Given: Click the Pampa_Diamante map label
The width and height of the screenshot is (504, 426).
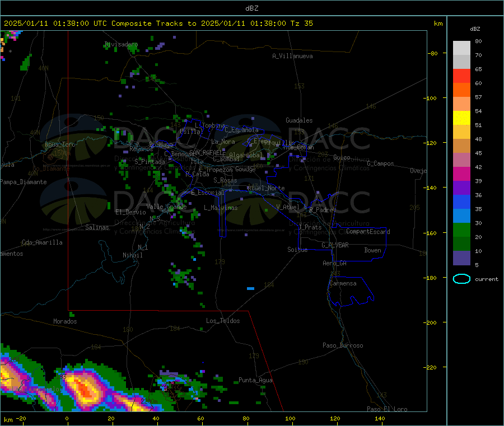Looking at the screenshot, I should pos(24,182).
